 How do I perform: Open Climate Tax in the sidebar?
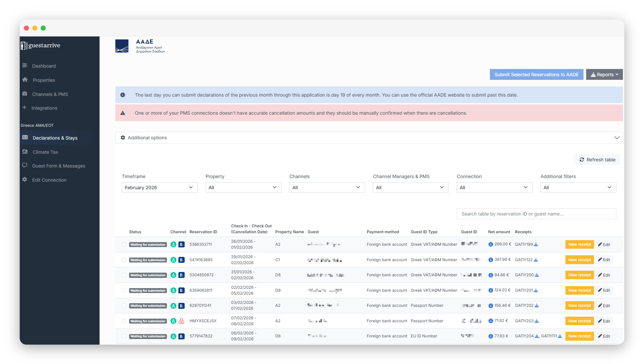(x=45, y=152)
